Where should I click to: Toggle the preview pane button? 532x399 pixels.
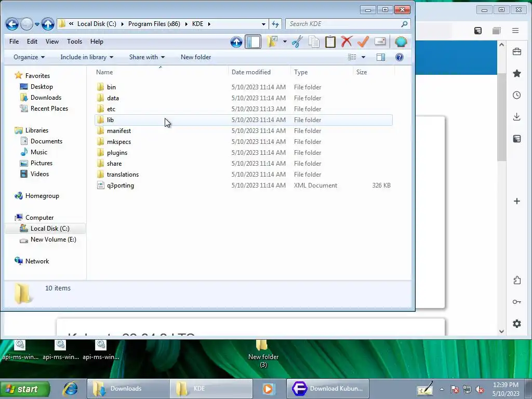pyautogui.click(x=381, y=57)
